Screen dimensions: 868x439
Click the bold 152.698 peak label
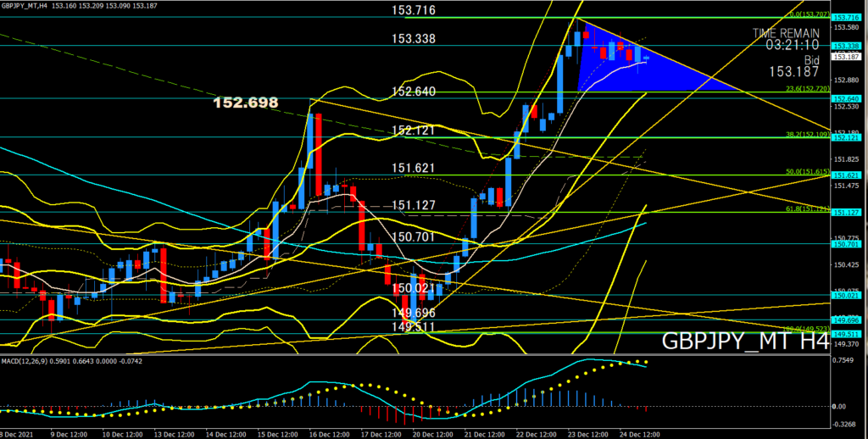(246, 103)
